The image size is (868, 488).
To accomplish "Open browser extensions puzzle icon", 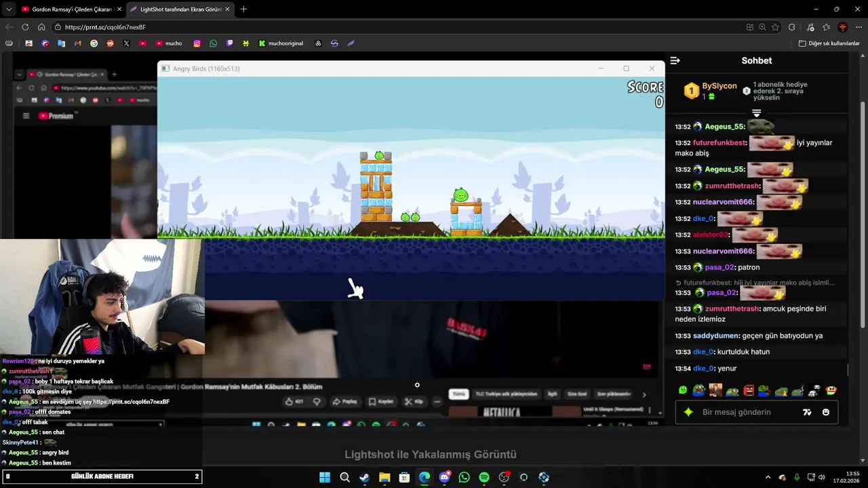I will click(x=793, y=27).
